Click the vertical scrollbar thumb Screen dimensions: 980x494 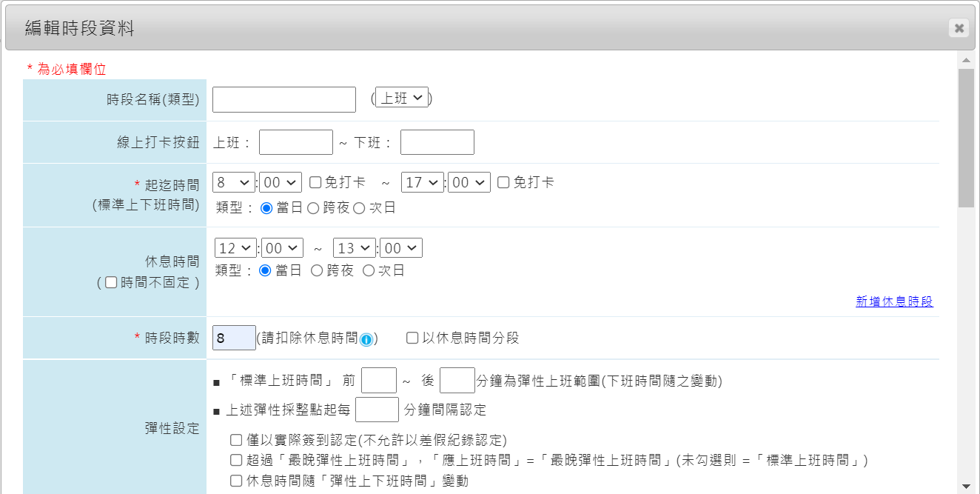(x=965, y=137)
